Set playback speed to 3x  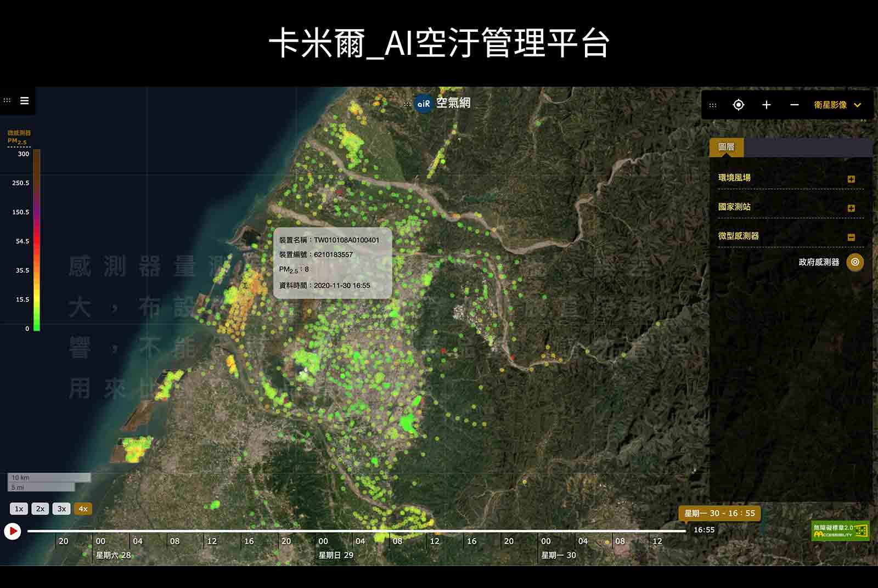coord(61,508)
